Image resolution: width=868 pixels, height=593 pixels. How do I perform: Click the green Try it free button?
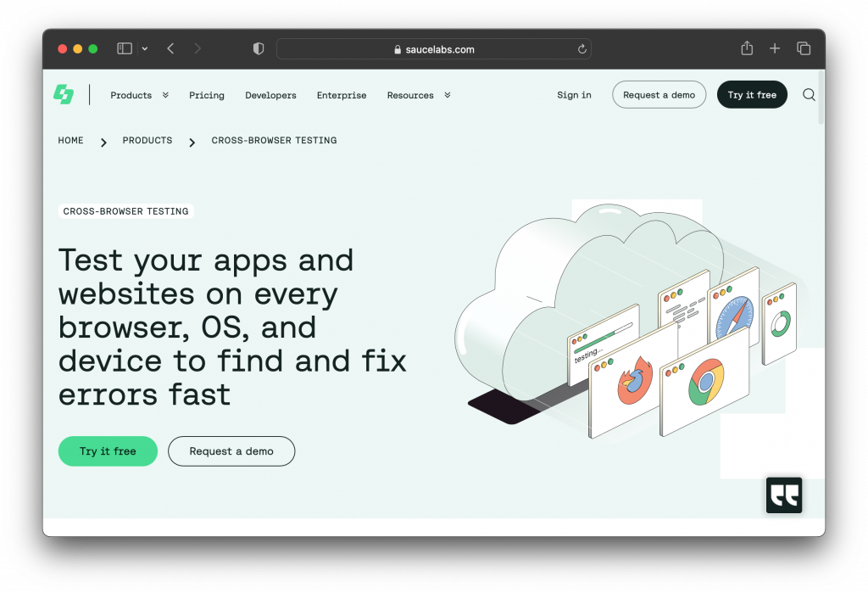pyautogui.click(x=108, y=451)
